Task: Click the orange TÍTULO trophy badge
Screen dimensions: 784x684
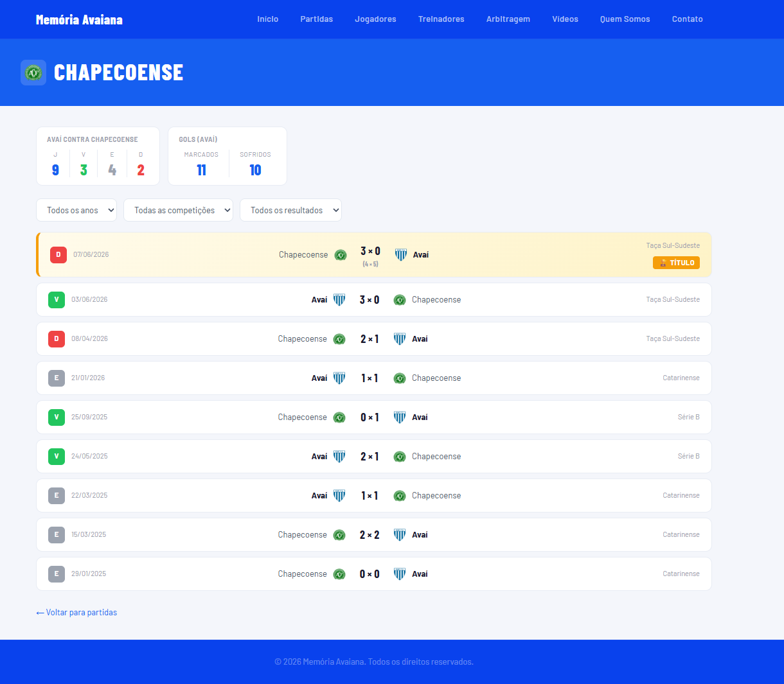Action: pos(676,263)
